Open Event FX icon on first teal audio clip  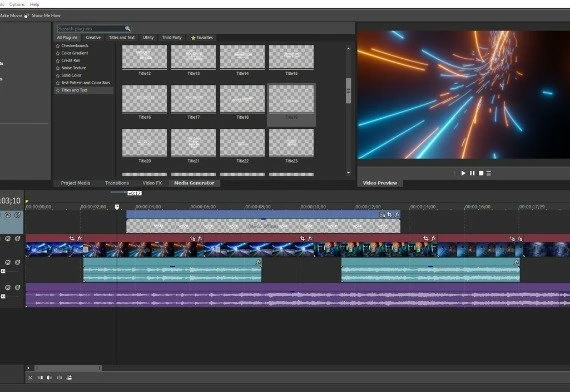click(258, 262)
